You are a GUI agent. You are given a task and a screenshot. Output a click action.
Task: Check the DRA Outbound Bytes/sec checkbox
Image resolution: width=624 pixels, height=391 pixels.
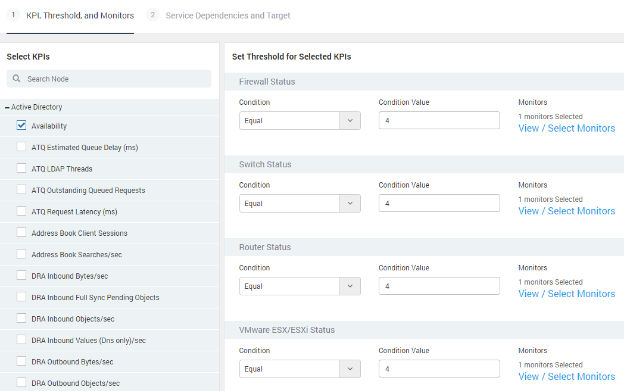[21, 362]
